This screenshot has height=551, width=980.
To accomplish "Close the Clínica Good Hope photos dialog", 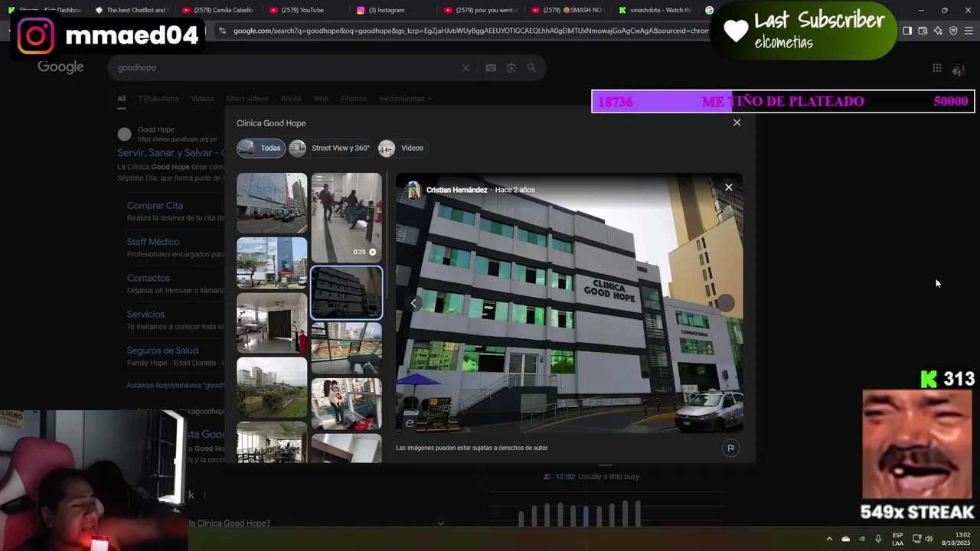I will (737, 122).
